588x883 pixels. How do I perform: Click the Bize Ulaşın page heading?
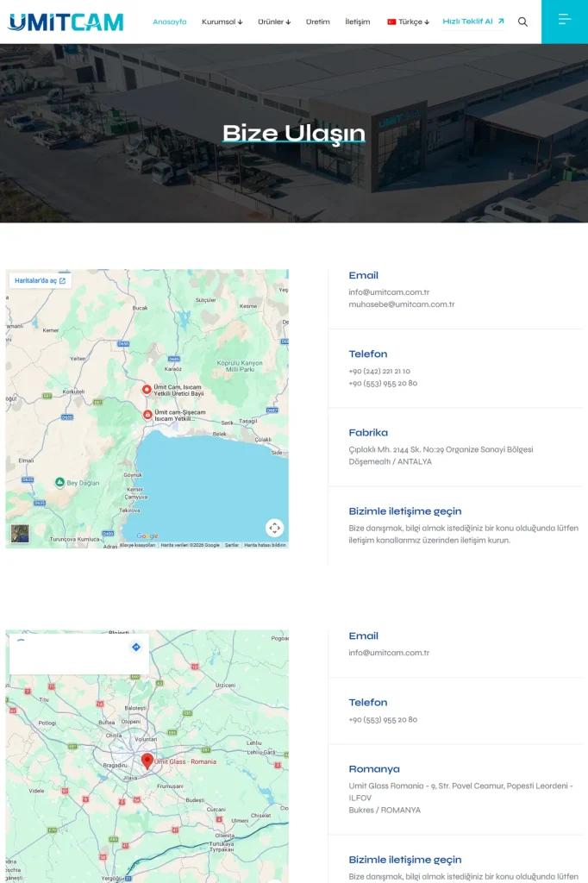pyautogui.click(x=294, y=134)
